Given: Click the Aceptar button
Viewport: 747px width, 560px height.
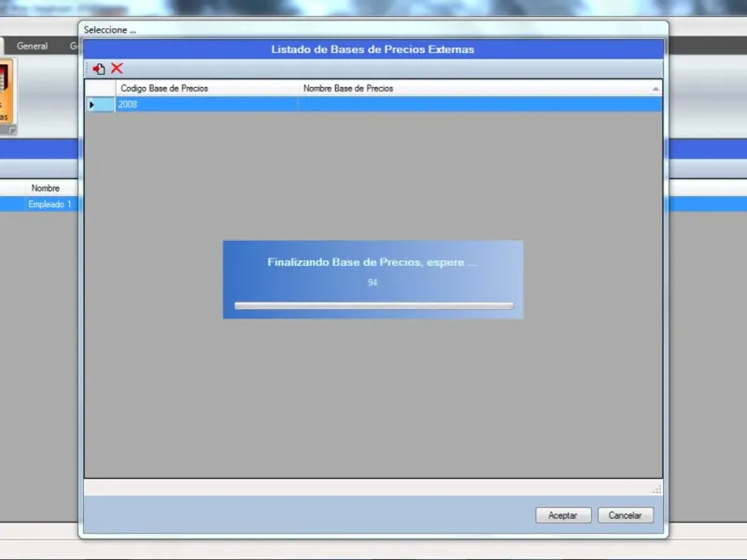Looking at the screenshot, I should point(563,515).
